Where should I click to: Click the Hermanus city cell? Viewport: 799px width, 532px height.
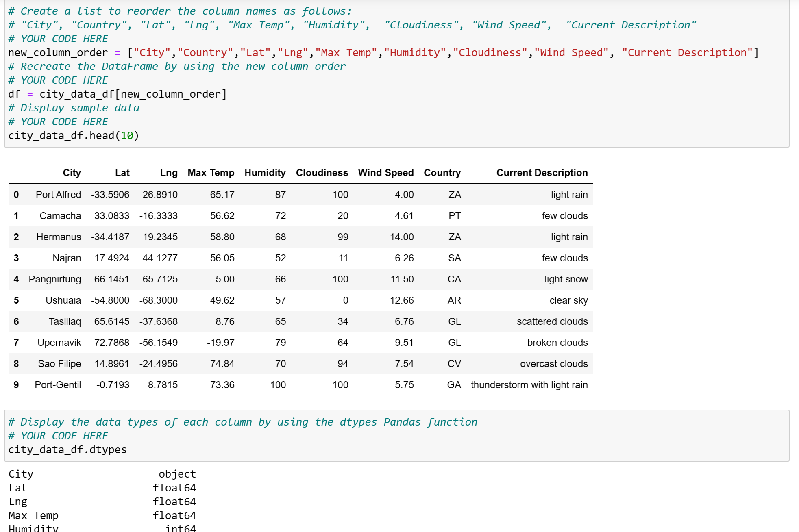59,237
